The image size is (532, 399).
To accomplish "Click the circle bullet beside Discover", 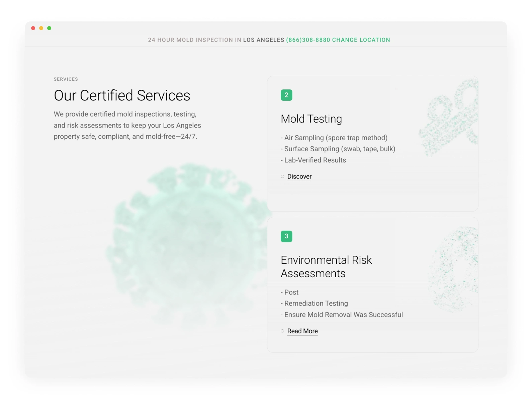I will pyautogui.click(x=282, y=176).
